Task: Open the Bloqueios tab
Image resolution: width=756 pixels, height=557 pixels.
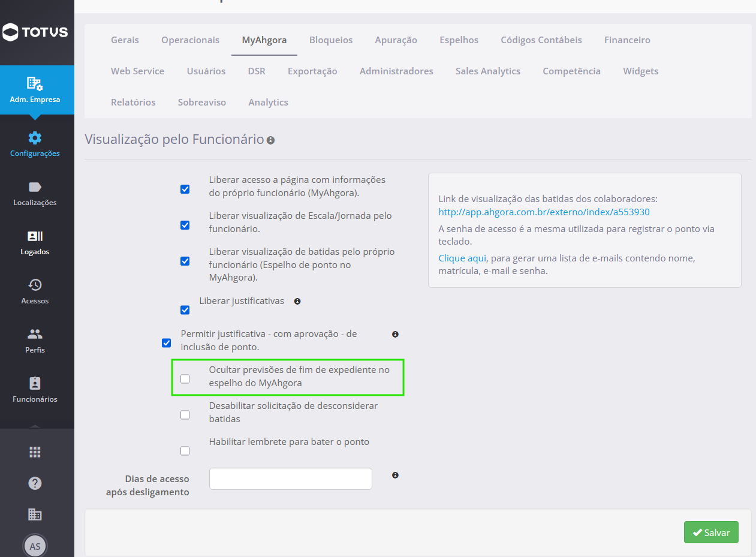Action: 331,40
